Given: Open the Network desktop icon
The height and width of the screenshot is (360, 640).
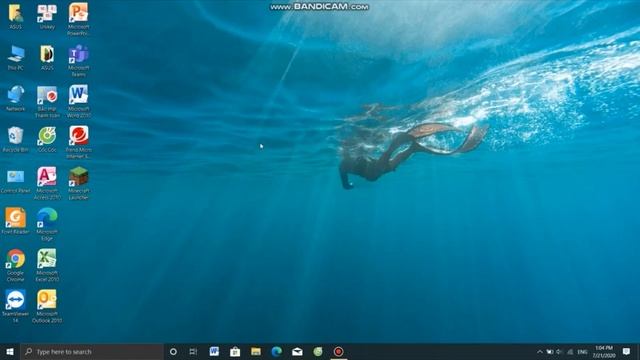Looking at the screenshot, I should pos(16,98).
